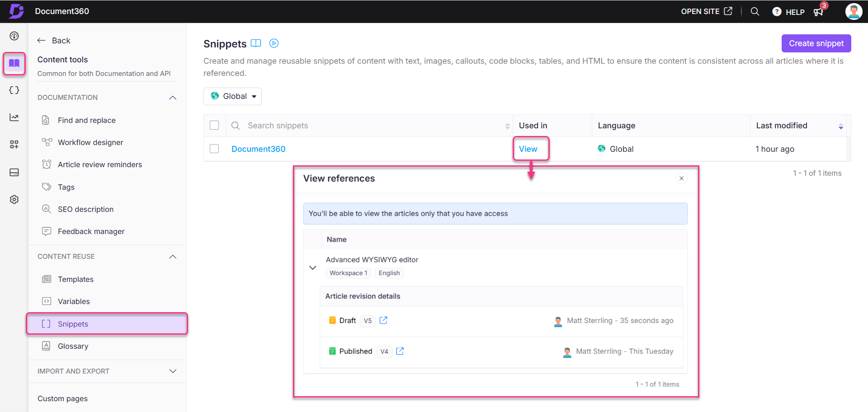The height and width of the screenshot is (412, 868).
Task: Play the Snippets tutorial video icon
Action: coord(274,43)
